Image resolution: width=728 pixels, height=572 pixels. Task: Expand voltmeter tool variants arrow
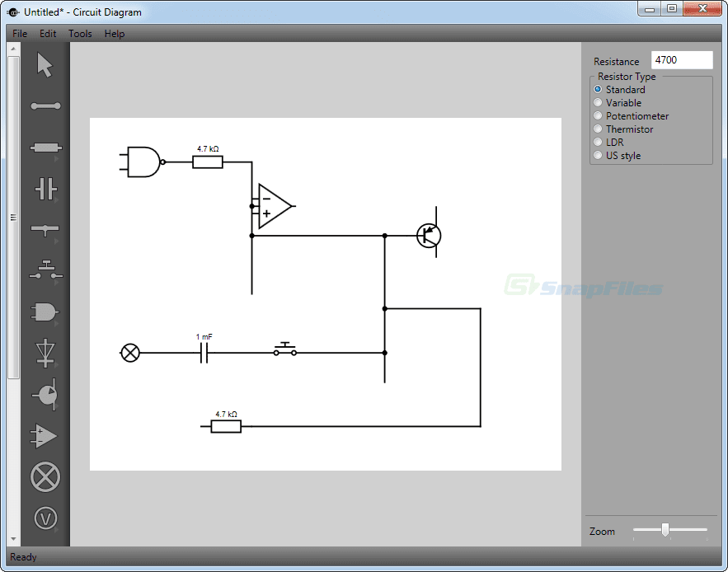pos(57,529)
